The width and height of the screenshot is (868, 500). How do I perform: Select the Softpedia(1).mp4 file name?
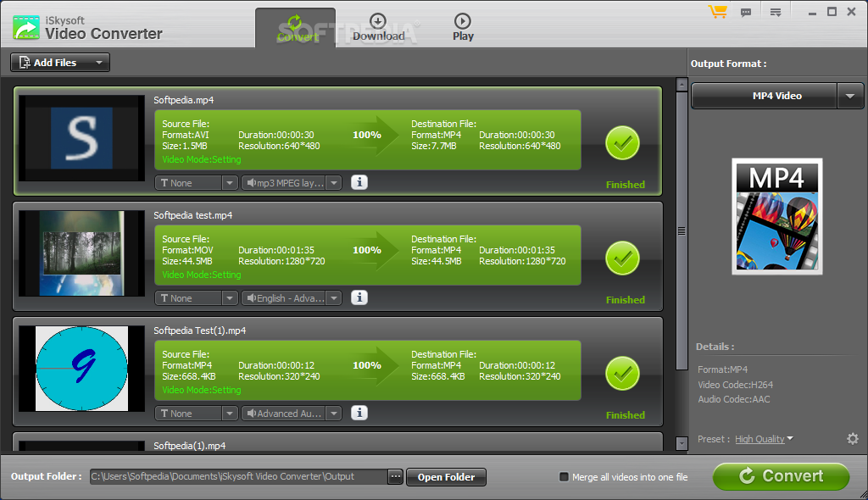pos(189,446)
